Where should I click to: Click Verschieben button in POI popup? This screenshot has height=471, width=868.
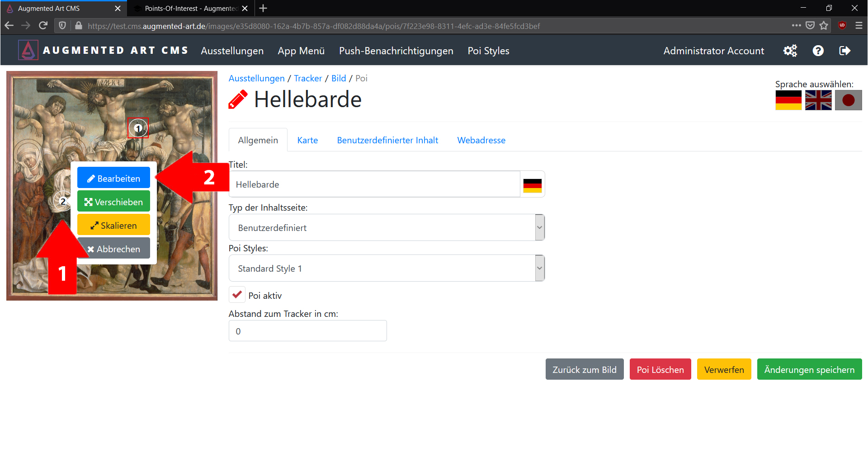(113, 202)
